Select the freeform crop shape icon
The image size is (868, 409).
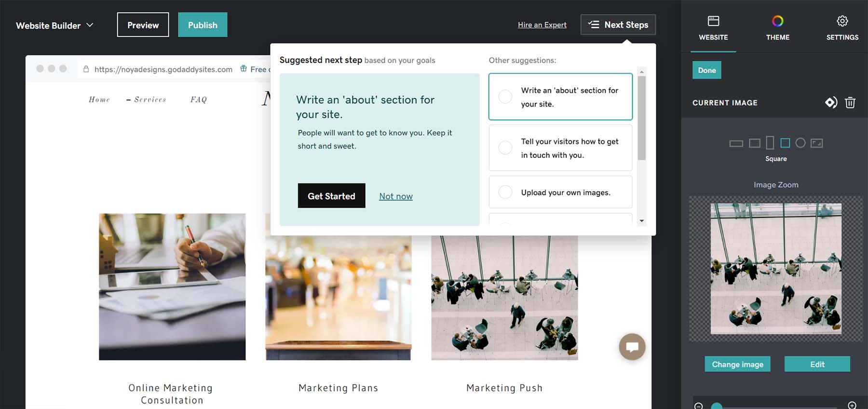(816, 143)
